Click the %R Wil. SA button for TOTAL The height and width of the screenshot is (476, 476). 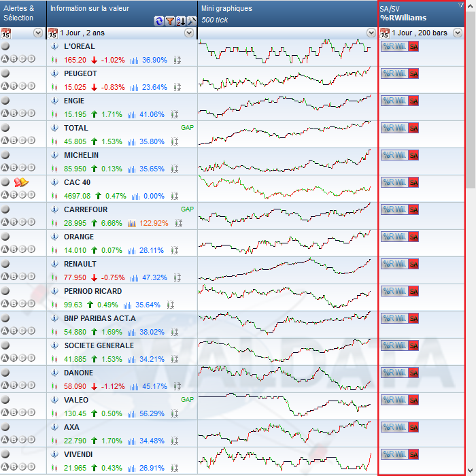[400, 128]
